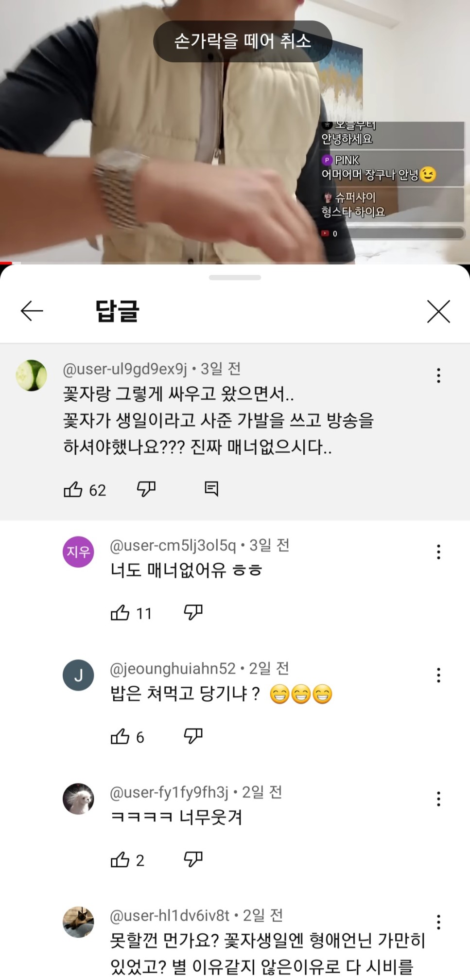Open more options for user-cm5lj3ol5q reply
Viewport: 470px width, 980px height.
click(438, 552)
